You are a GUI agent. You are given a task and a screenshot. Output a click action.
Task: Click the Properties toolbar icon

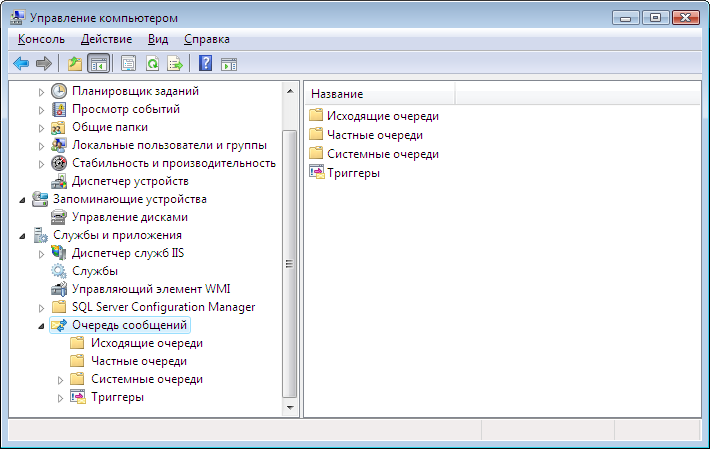129,64
